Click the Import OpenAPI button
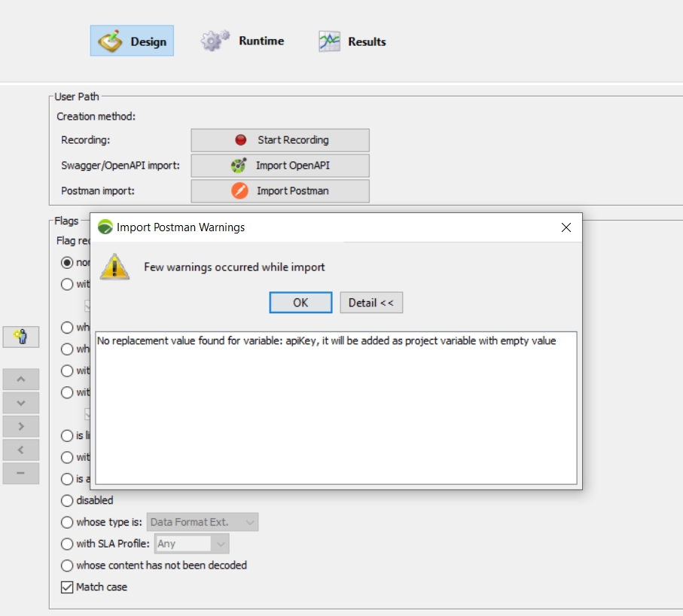The image size is (683, 616). point(280,166)
